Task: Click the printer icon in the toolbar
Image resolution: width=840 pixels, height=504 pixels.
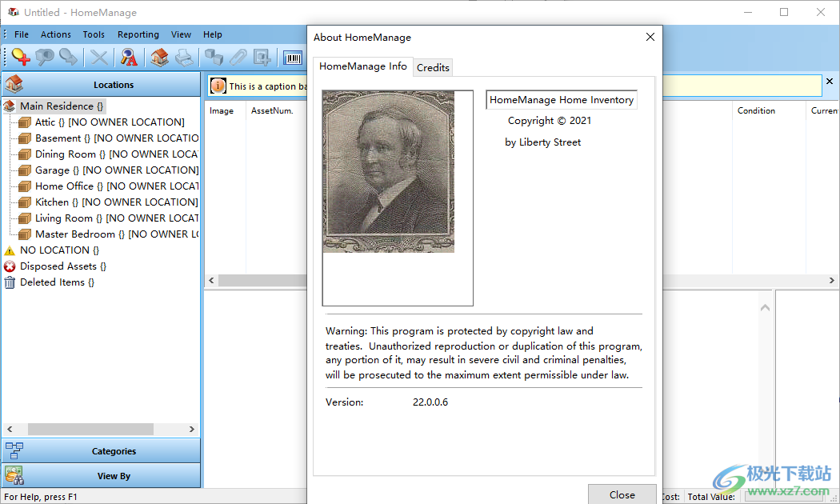Action: coord(184,57)
